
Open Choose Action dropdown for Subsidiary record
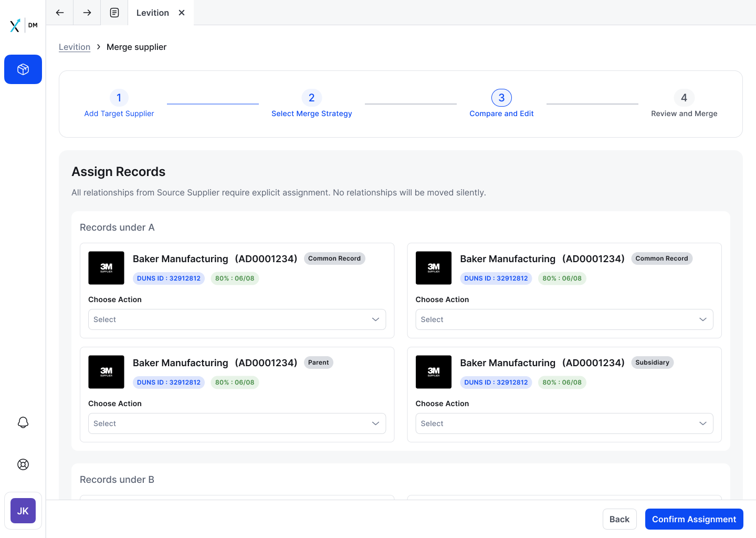click(x=564, y=423)
